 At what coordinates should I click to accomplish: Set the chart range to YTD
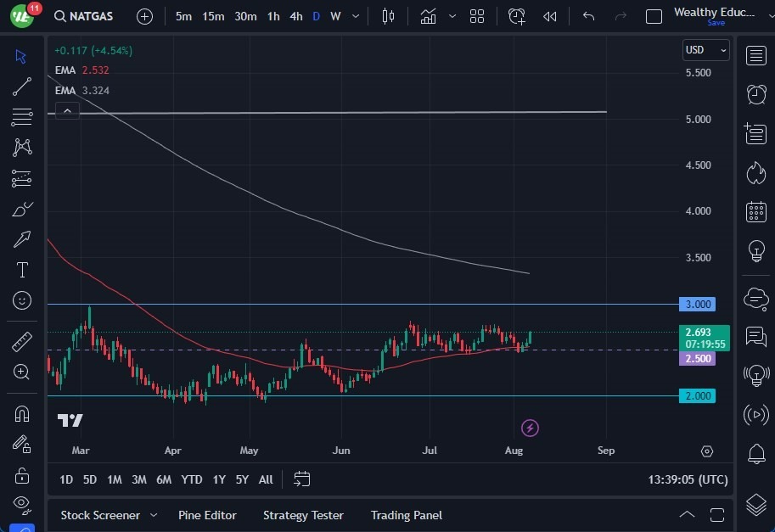point(192,479)
